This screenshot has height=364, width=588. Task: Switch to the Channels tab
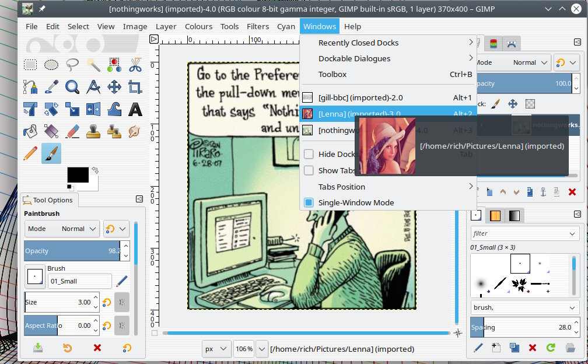pos(494,44)
